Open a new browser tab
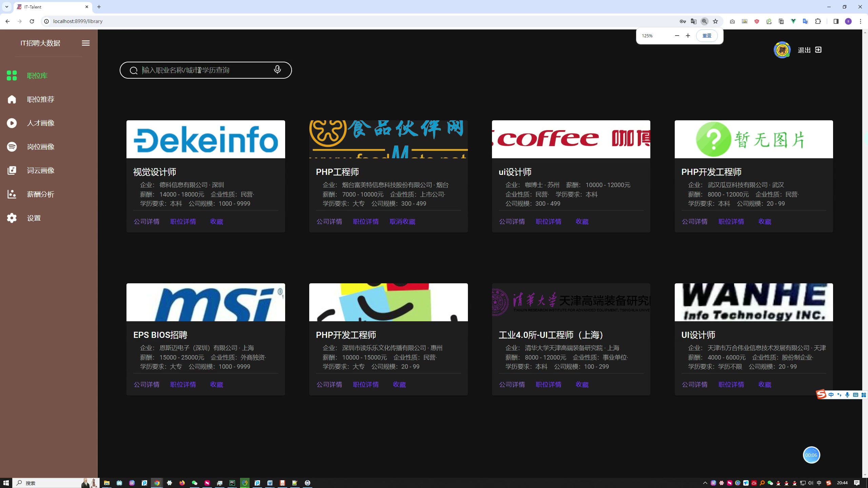This screenshot has width=868, height=488. coord(99,7)
